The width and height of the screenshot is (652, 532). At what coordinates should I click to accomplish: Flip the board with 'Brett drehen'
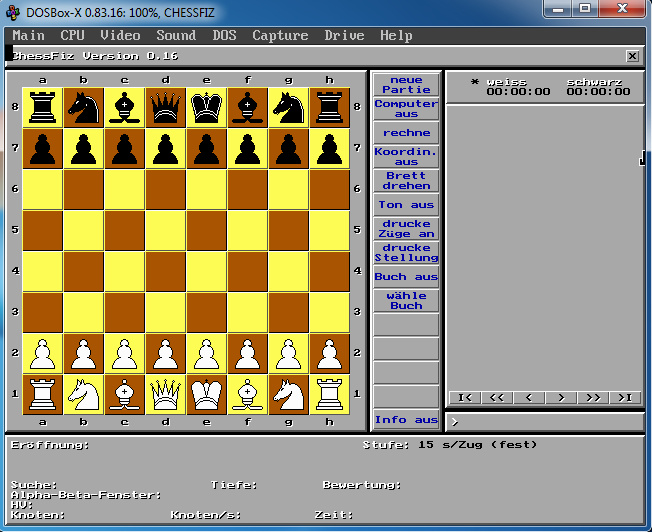coord(406,181)
